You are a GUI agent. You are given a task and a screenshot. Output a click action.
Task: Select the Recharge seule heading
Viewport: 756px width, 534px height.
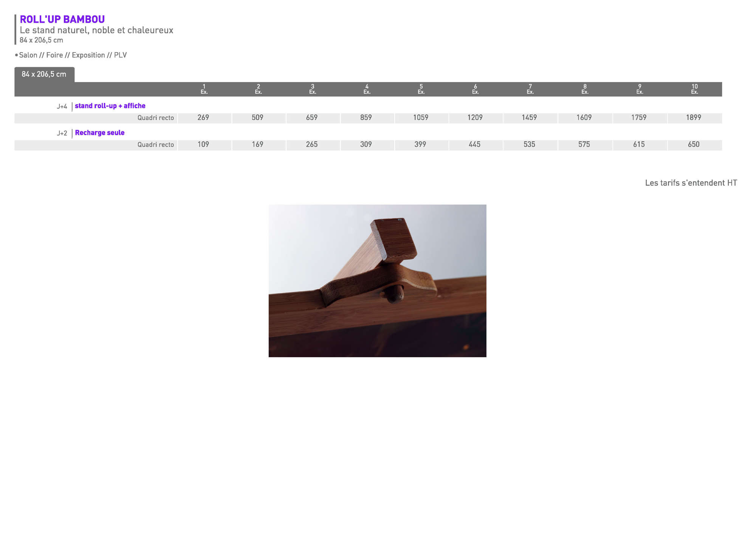[x=99, y=133]
